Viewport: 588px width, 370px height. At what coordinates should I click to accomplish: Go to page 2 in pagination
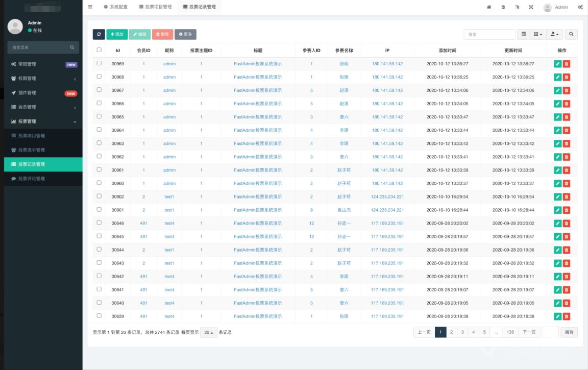[x=452, y=332]
